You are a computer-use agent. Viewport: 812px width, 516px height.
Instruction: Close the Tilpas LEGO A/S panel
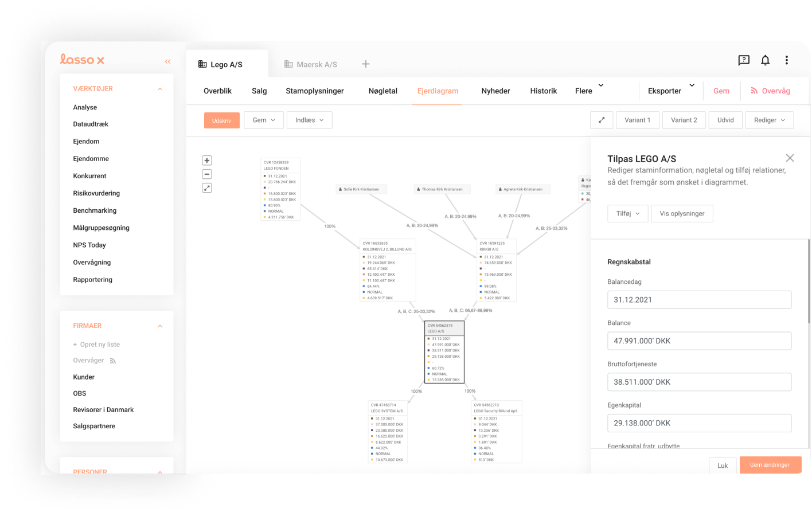click(790, 158)
